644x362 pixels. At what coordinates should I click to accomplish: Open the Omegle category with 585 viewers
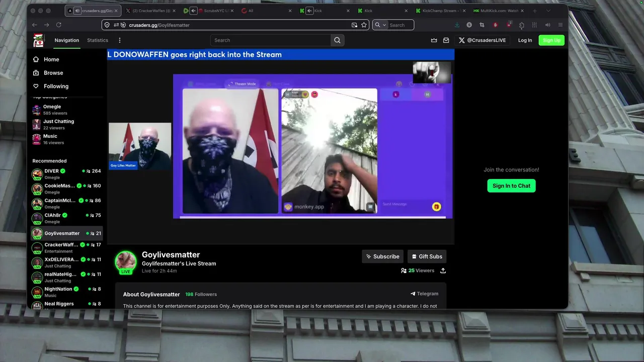[x=67, y=110]
